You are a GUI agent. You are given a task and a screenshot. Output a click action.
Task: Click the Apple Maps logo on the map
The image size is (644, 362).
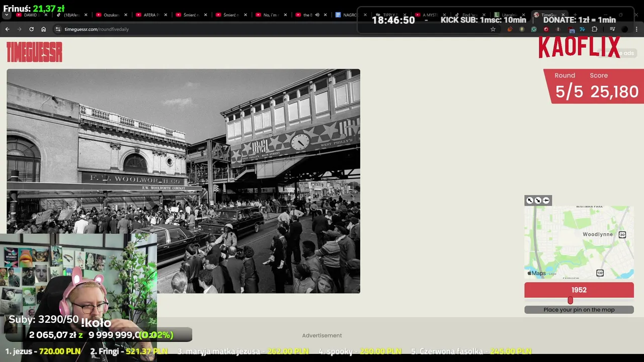tap(536, 274)
